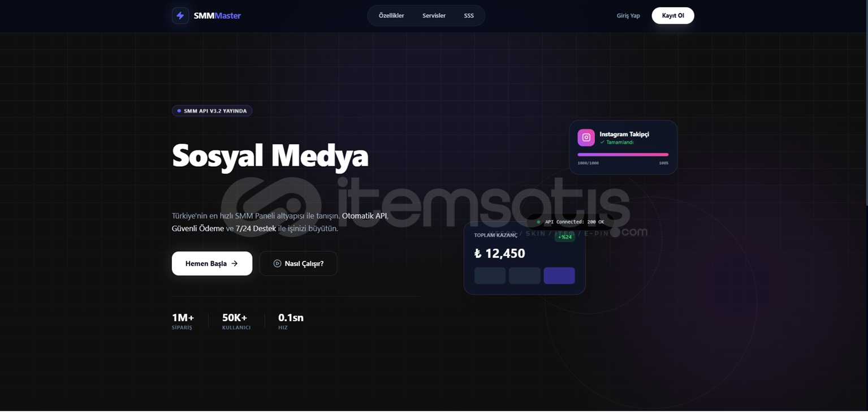Image resolution: width=868 pixels, height=414 pixels.
Task: Click the 50K+ Kullanıcı statistic
Action: coord(236,321)
